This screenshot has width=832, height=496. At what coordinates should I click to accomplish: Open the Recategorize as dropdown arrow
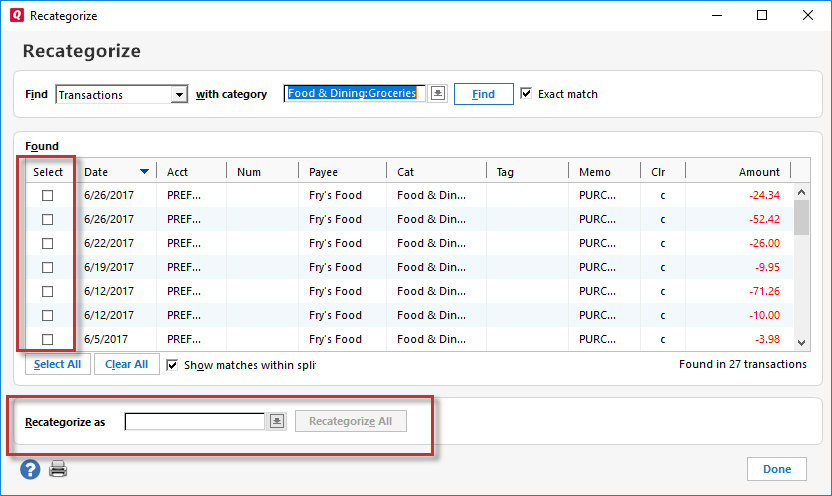277,421
